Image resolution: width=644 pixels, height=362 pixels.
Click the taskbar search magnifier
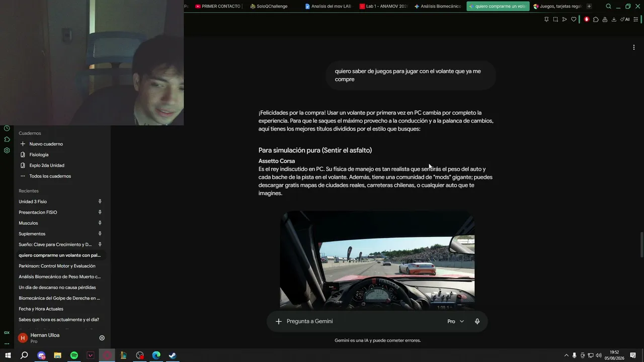point(24,355)
